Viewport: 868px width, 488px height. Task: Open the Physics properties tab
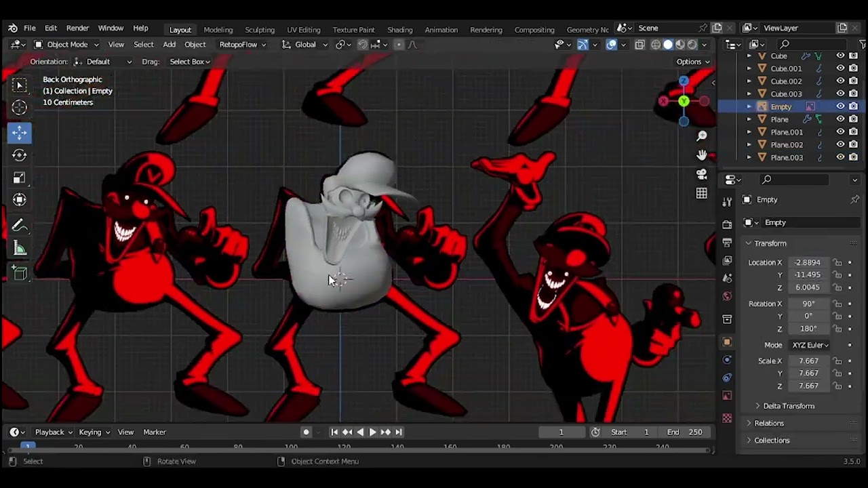tap(727, 360)
